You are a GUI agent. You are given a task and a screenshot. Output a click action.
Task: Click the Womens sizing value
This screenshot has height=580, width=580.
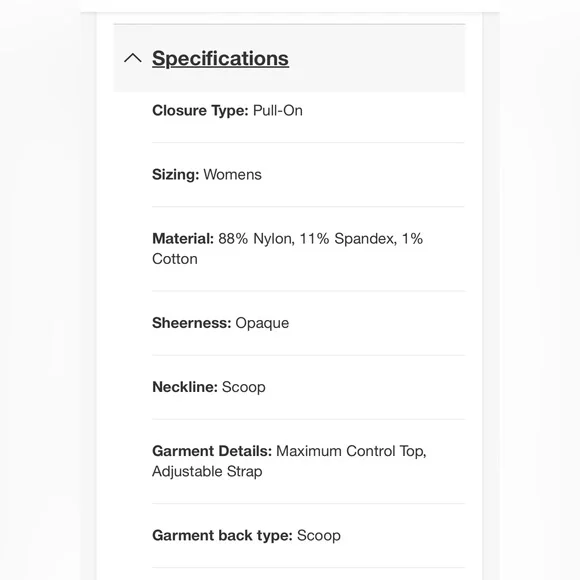[x=232, y=175]
